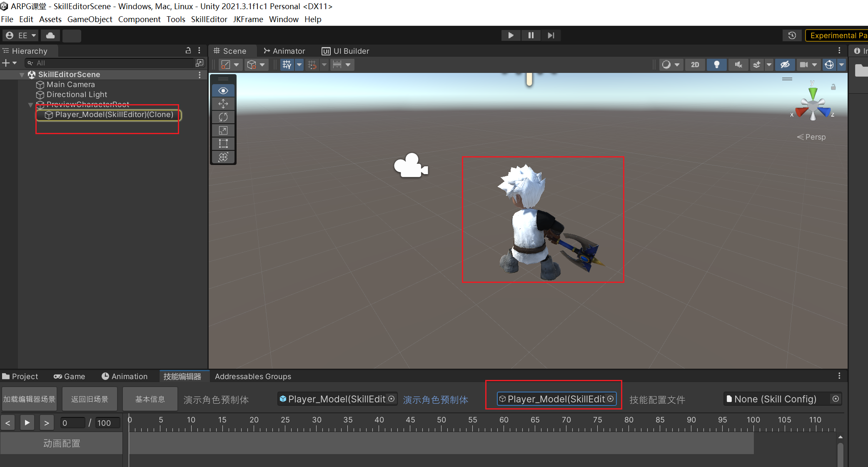Toggle orientation gizmo rotation lock

833,87
